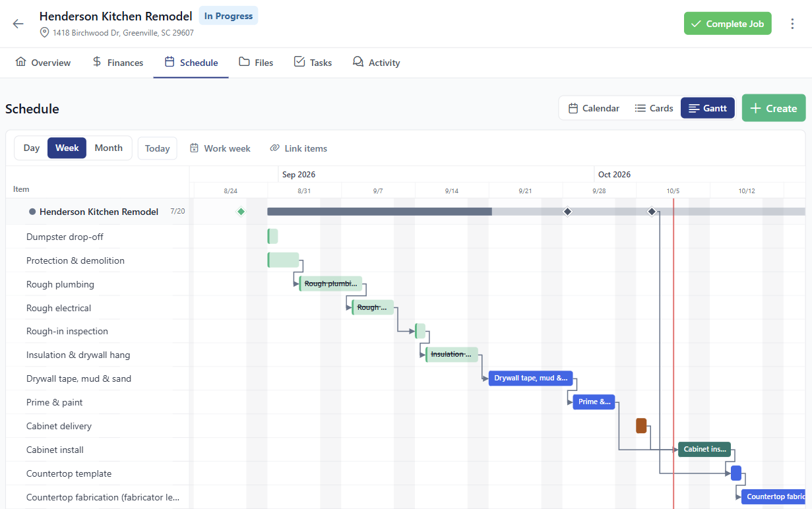Click the dark diamond milestone near 9/28
This screenshot has height=509, width=812.
click(567, 212)
